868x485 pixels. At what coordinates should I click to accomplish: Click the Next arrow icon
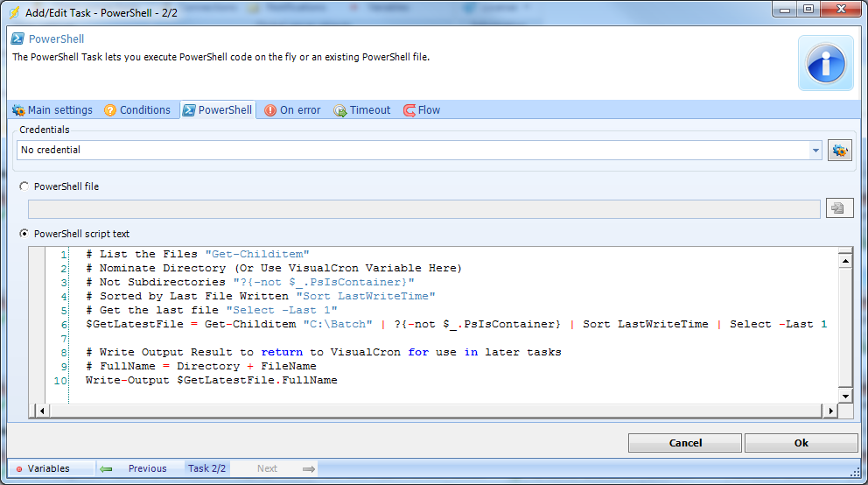coord(309,468)
